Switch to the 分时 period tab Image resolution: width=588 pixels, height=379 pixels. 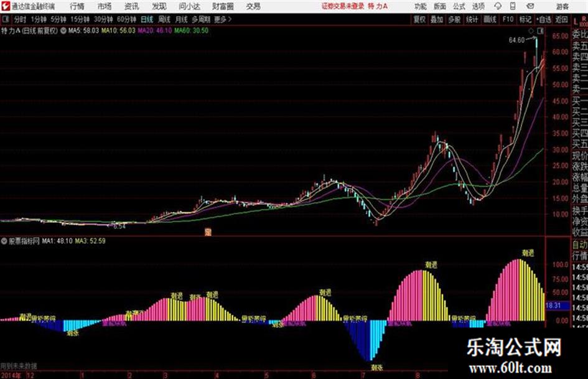(x=21, y=19)
